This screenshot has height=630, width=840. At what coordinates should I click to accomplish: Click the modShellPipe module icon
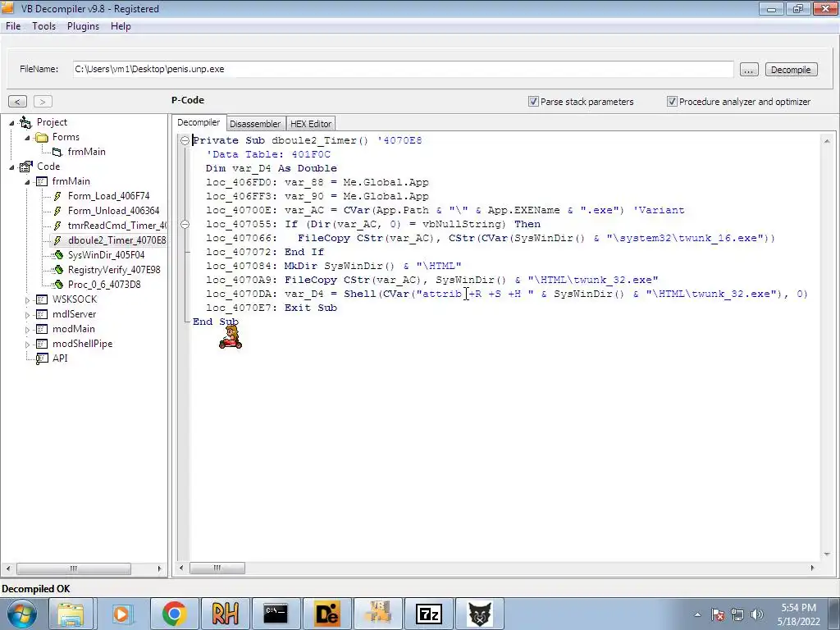coord(41,344)
